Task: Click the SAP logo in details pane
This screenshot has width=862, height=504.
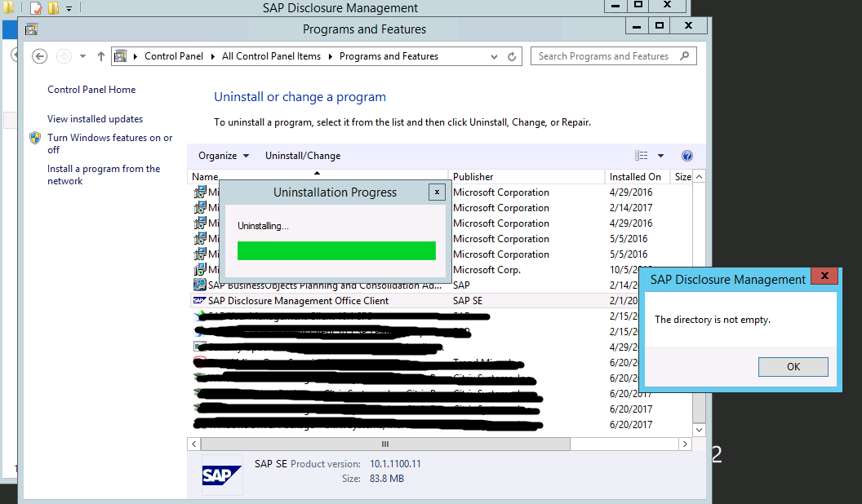Action: click(x=221, y=475)
